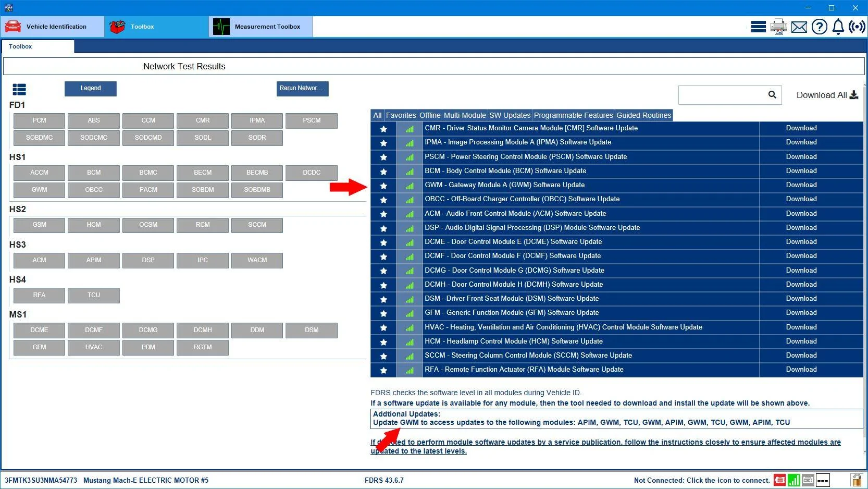Click the DSP Audio Digital Signal Processing row text
Screen dimensions: 868x489
[532, 228]
